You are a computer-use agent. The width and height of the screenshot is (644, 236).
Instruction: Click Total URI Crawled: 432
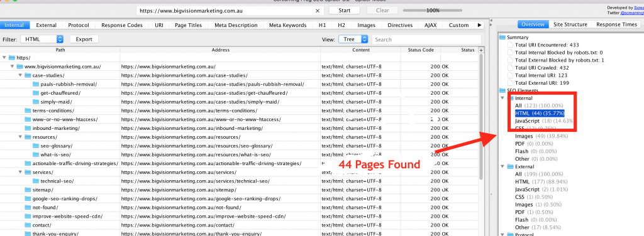point(542,68)
